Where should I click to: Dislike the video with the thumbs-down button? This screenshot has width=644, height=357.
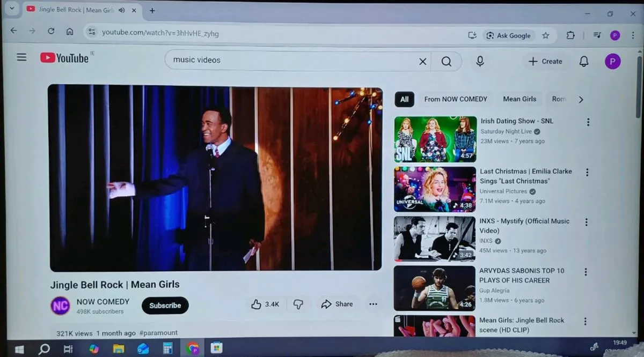tap(298, 304)
